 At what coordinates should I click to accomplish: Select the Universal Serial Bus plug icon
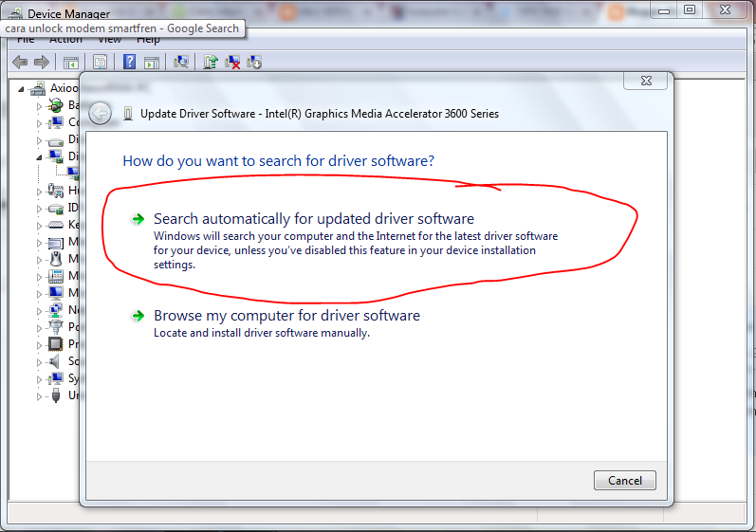tap(56, 395)
